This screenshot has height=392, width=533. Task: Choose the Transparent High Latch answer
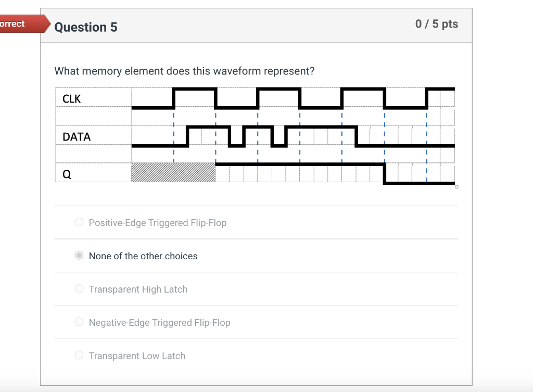[79, 288]
